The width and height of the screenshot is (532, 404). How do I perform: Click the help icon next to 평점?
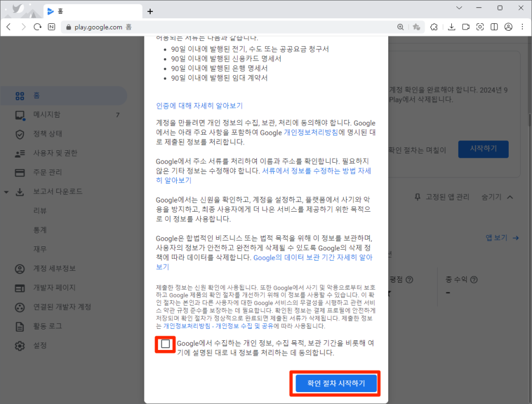(410, 279)
